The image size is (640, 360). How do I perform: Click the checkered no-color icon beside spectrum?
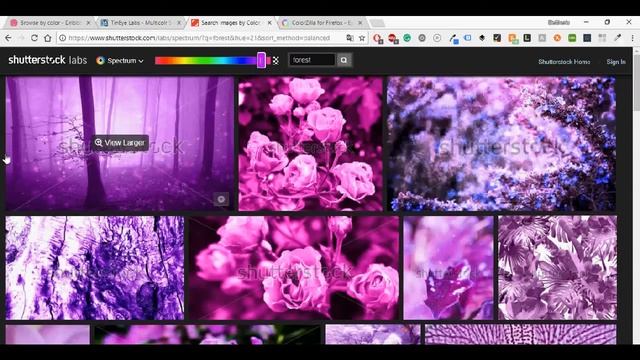[x=276, y=60]
